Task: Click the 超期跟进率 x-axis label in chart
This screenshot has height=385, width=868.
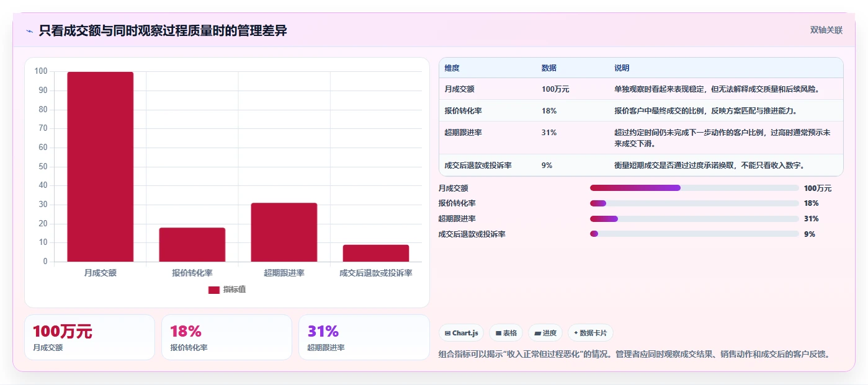Action: [284, 273]
